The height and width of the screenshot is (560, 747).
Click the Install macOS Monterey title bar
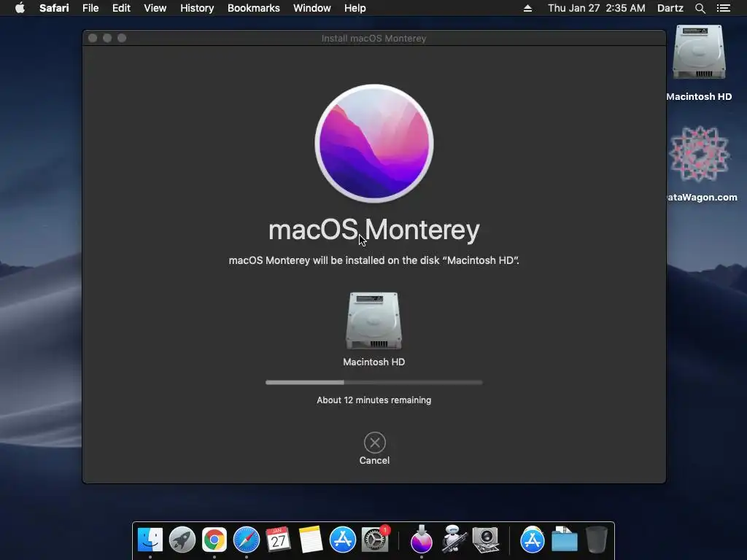click(x=374, y=38)
